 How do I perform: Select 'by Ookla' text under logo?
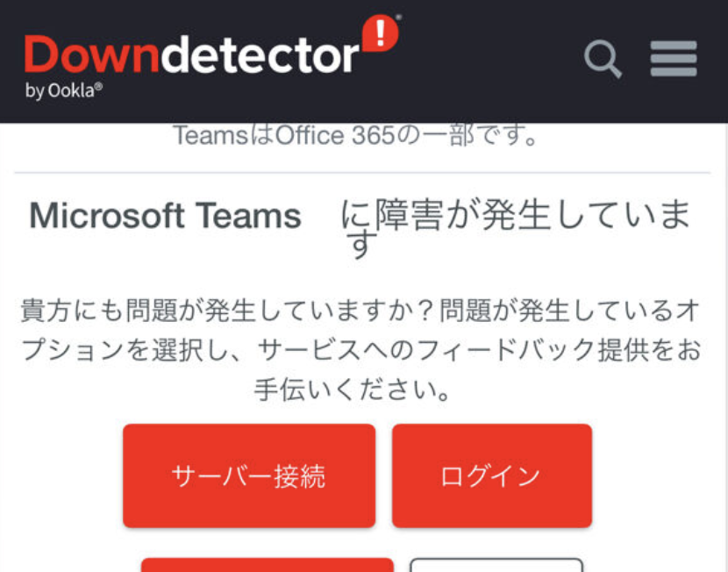(64, 90)
